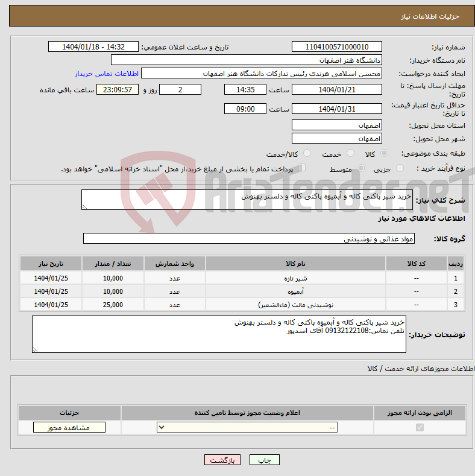This screenshot has height=476, width=475.
Task: Click the resize handle of description textarea
Action: point(84,207)
